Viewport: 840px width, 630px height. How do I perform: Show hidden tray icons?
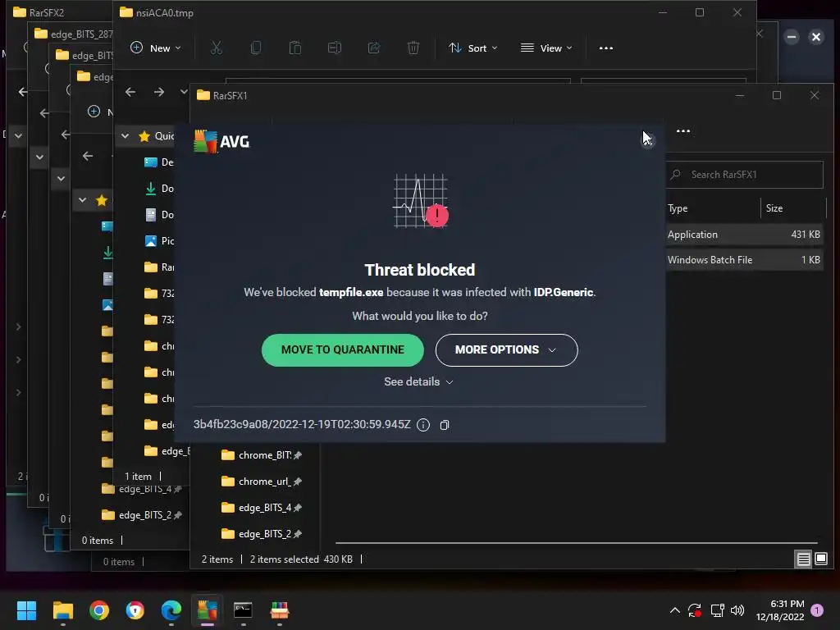675,610
